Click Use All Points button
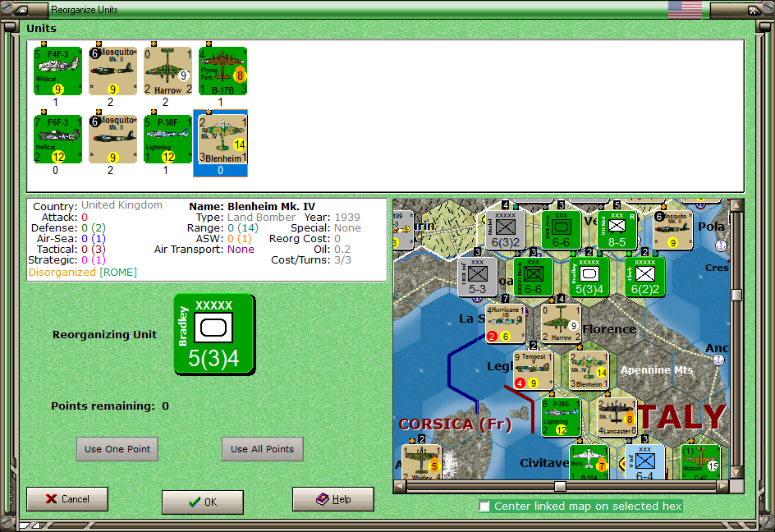Image resolution: width=775 pixels, height=532 pixels. pos(263,449)
